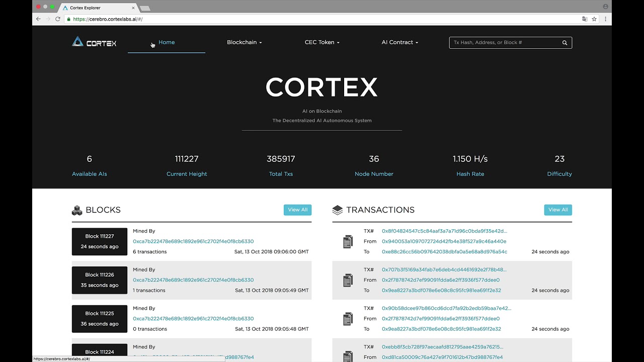The image size is (644, 362).
Task: Click document icon for transaction 0x8f04824547c5
Action: tap(348, 242)
